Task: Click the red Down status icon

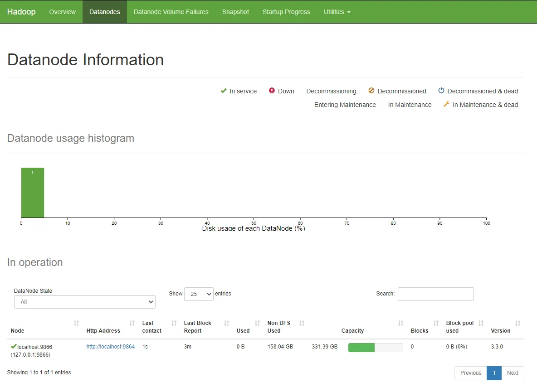Action: [x=272, y=91]
